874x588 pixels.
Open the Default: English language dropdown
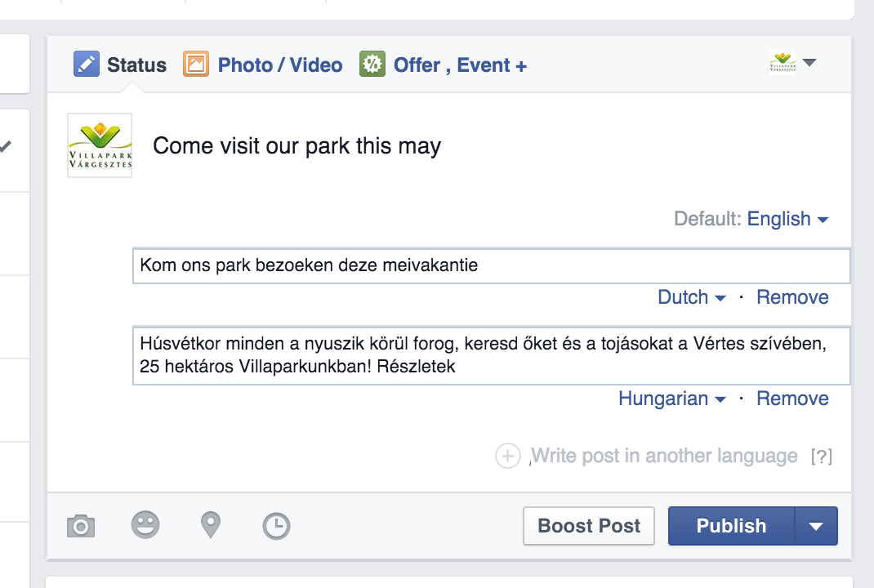787,219
